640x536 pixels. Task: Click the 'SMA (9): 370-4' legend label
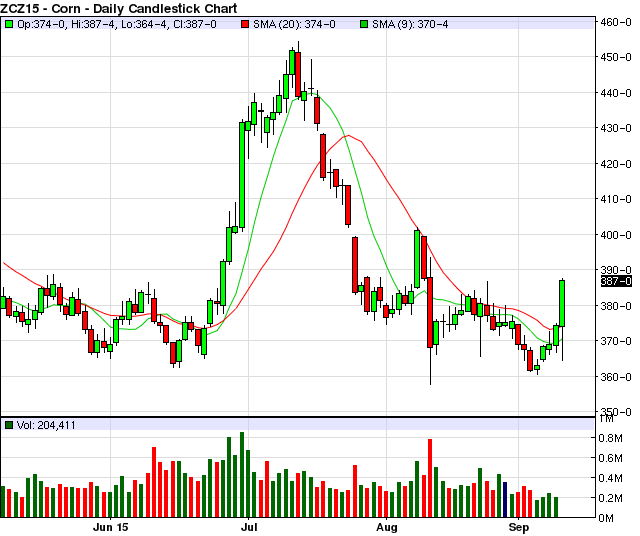point(410,24)
